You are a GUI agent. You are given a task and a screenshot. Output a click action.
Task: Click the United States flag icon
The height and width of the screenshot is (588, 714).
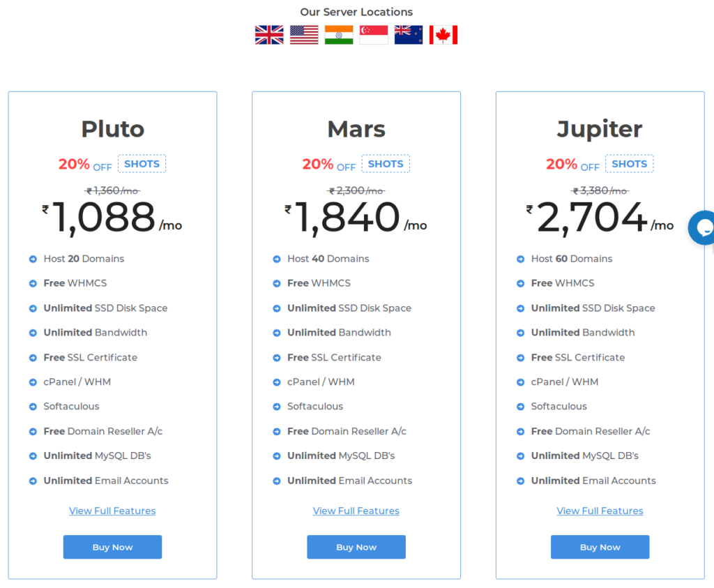click(x=304, y=35)
